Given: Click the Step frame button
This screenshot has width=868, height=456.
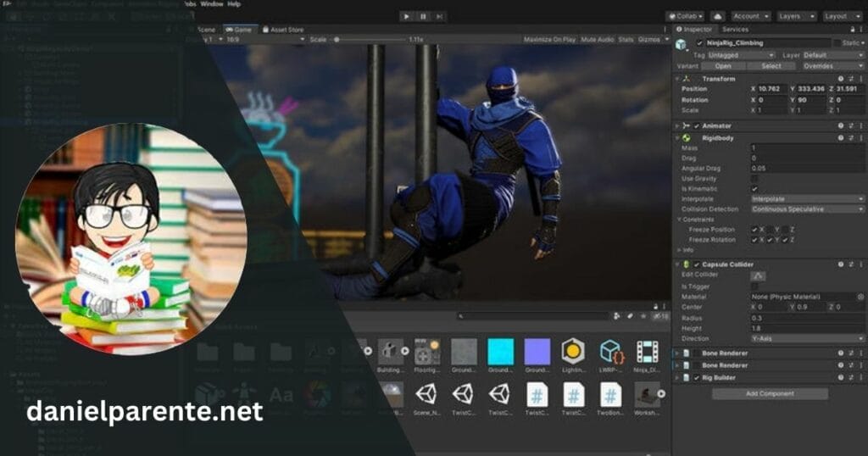Looking at the screenshot, I should (440, 17).
